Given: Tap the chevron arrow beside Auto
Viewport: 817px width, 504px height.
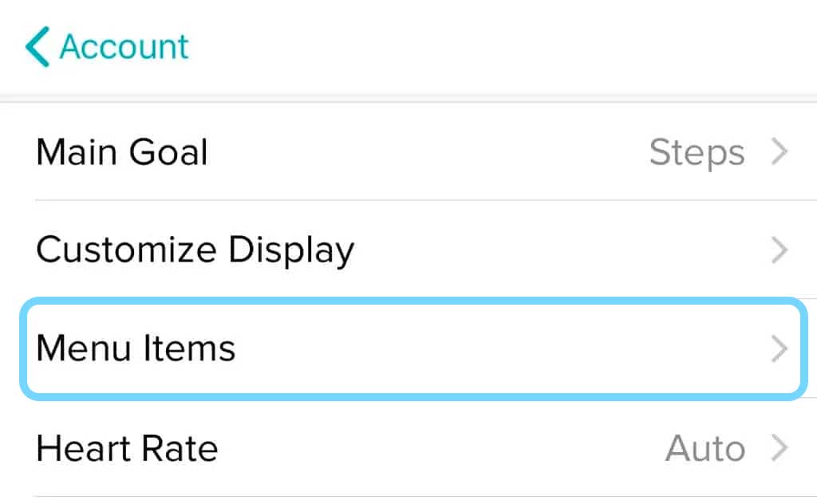Looking at the screenshot, I should coord(780,448).
